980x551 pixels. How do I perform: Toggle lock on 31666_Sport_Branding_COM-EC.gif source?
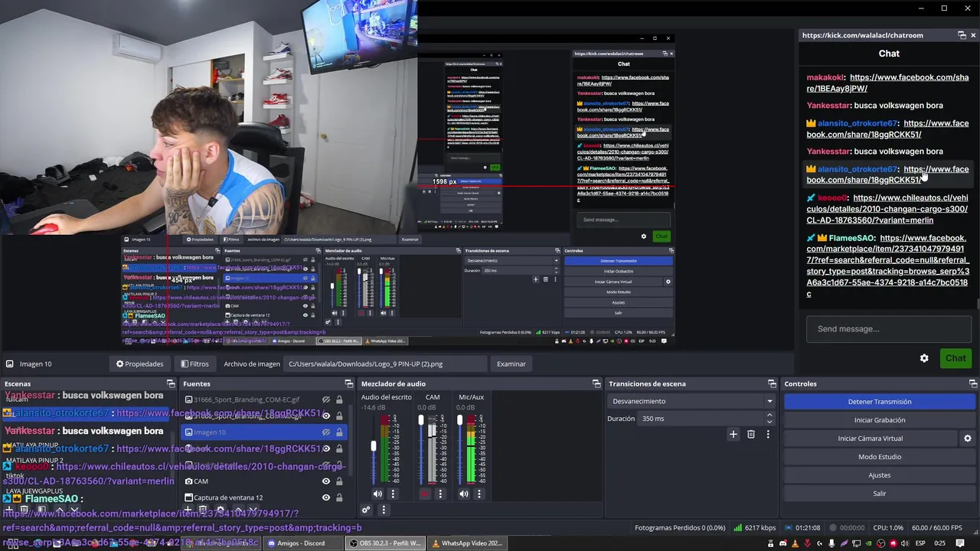pos(339,399)
